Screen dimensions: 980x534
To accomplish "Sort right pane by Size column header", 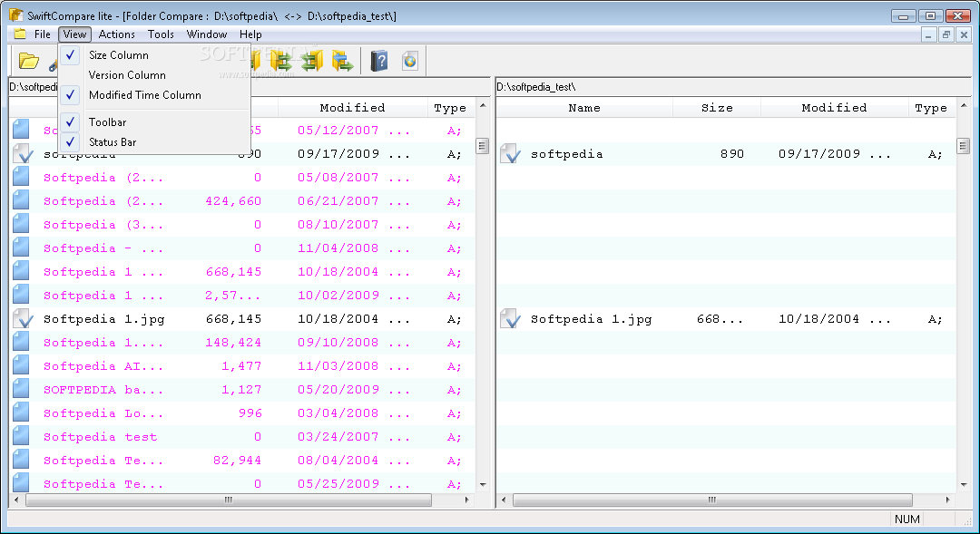I will click(717, 107).
